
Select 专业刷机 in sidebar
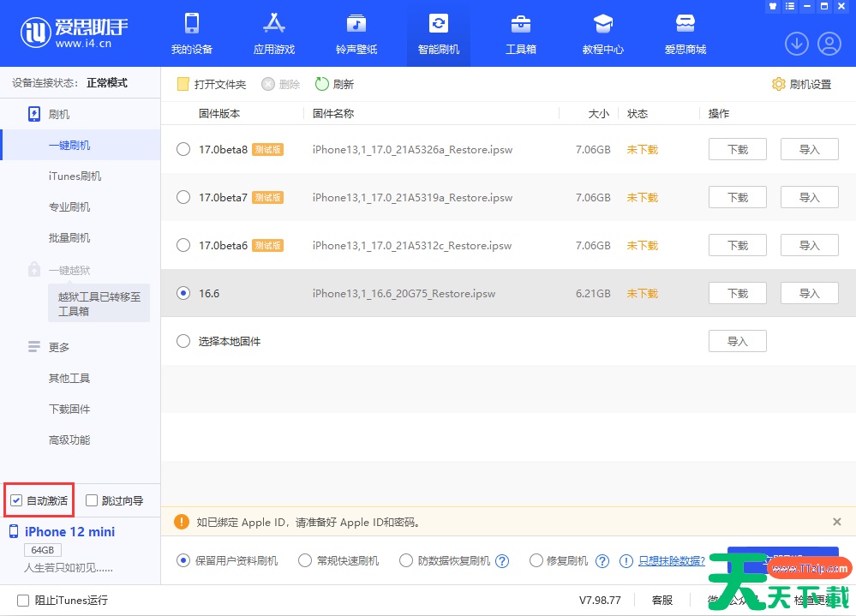tap(69, 206)
